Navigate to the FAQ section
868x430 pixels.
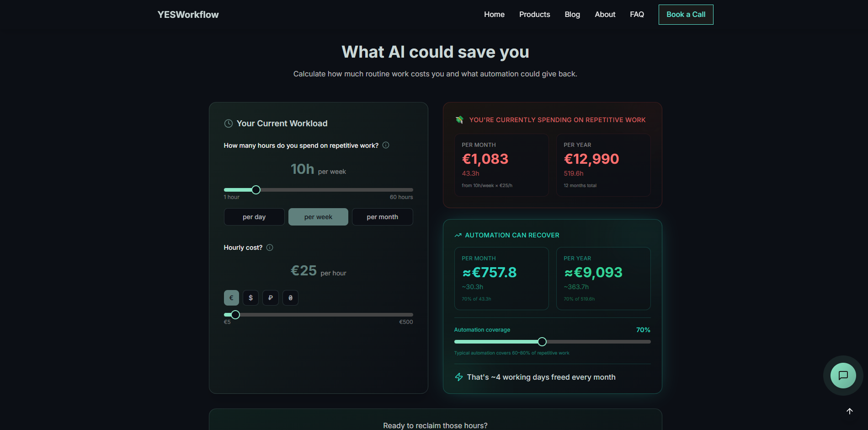point(637,14)
